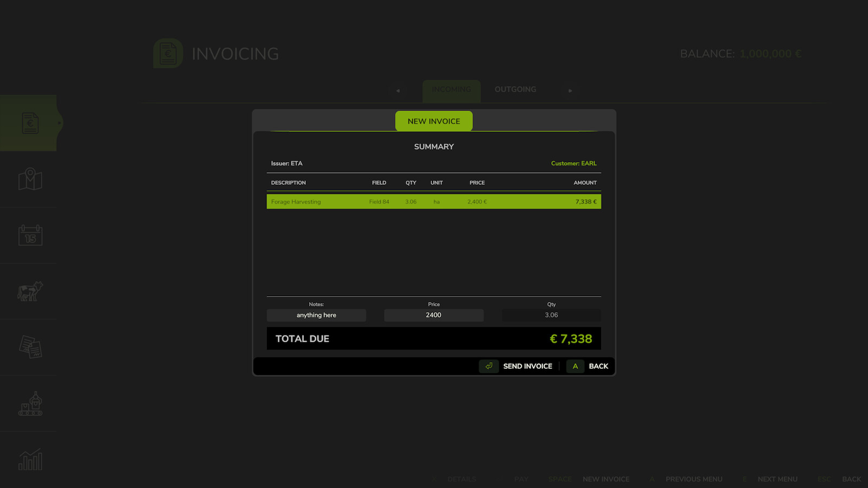The height and width of the screenshot is (488, 868).
Task: Open the calendar icon in the sidebar
Action: coord(29,235)
